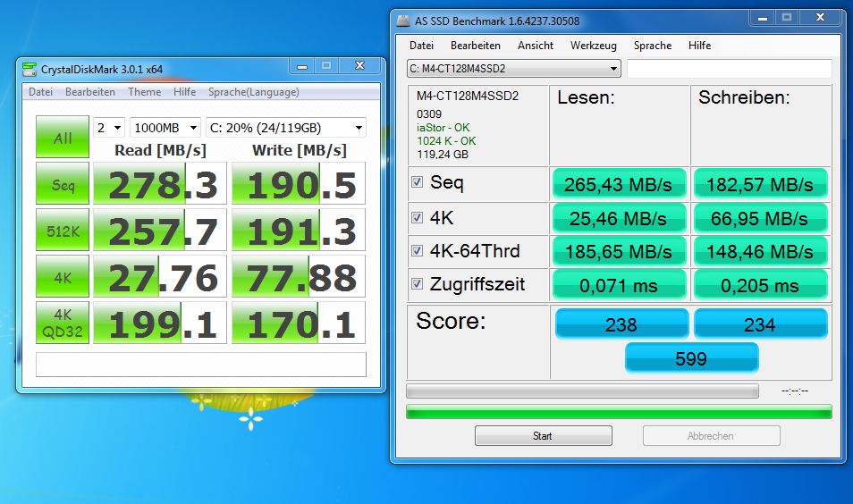Viewport: 853px width, 504px height.
Task: Click the disabled Abbrechen button
Action: click(711, 435)
